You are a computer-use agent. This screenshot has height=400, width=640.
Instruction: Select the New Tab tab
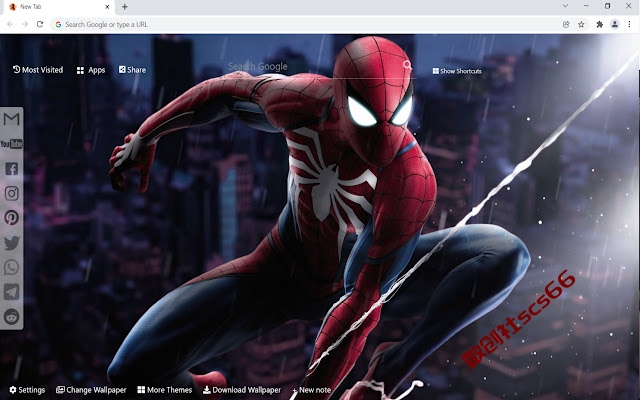click(x=58, y=7)
